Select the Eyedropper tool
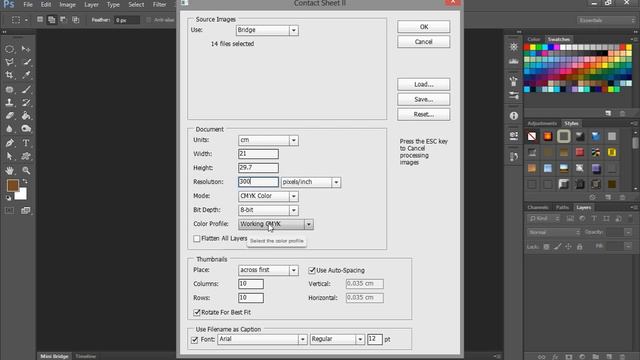This screenshot has height=360, width=640. tap(26, 75)
